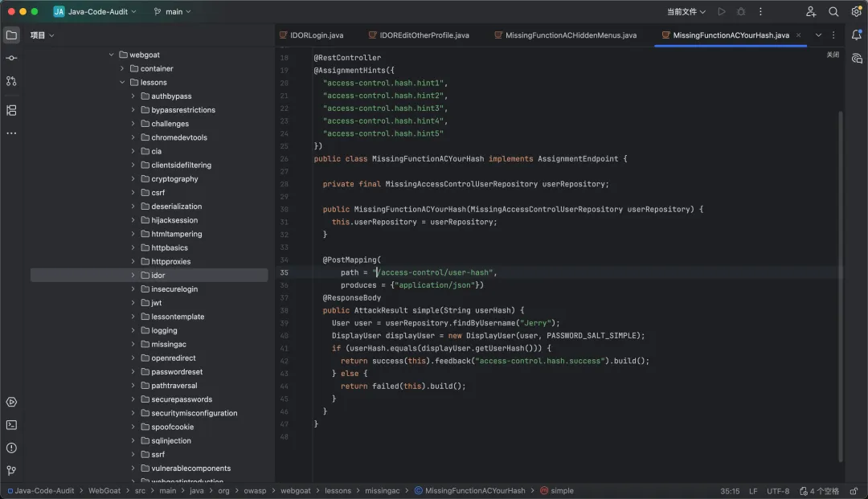Open the Pull Requests tool window icon
Viewport: 868px width, 499px height.
pyautogui.click(x=11, y=81)
